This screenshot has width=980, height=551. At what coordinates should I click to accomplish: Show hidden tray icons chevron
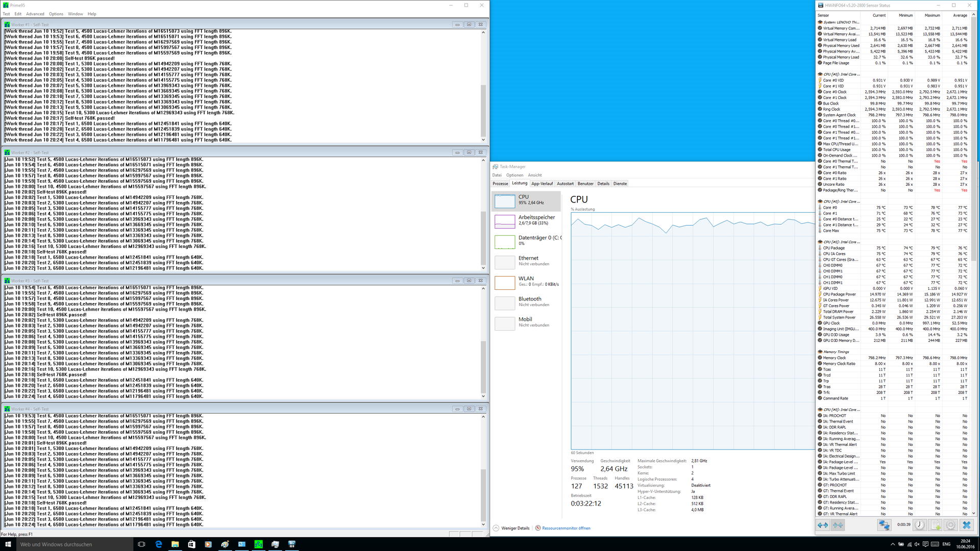(x=893, y=544)
